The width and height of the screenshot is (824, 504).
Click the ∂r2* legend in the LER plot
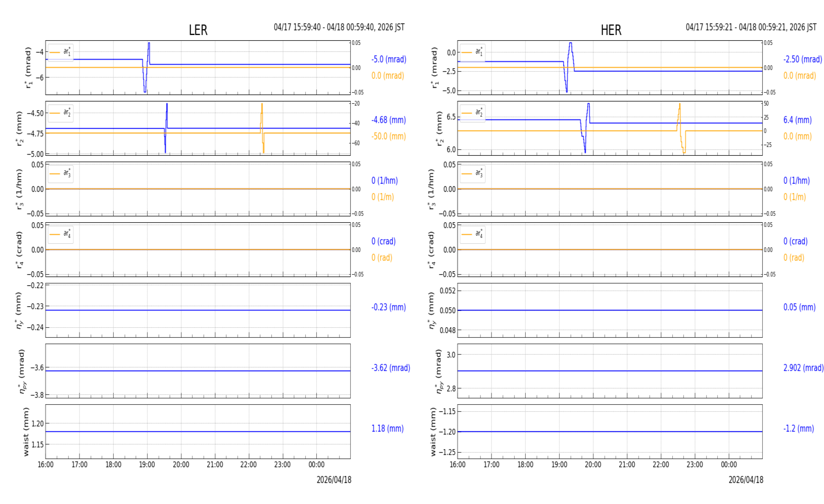click(x=61, y=113)
